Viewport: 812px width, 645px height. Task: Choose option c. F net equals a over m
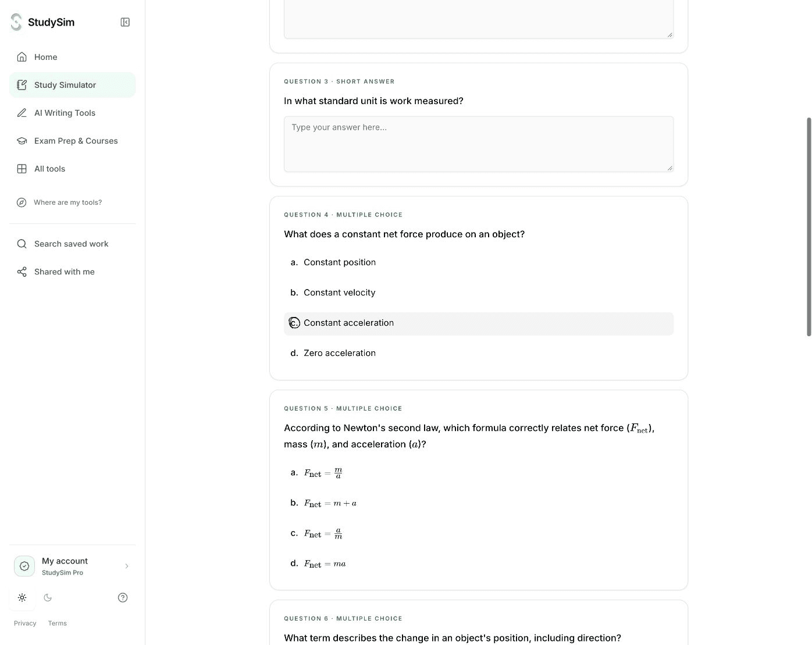479,533
